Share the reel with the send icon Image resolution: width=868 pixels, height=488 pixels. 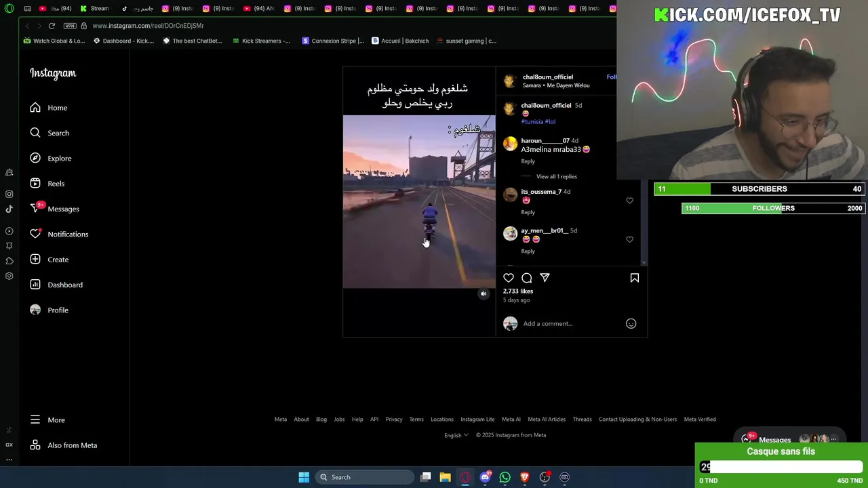pos(545,278)
